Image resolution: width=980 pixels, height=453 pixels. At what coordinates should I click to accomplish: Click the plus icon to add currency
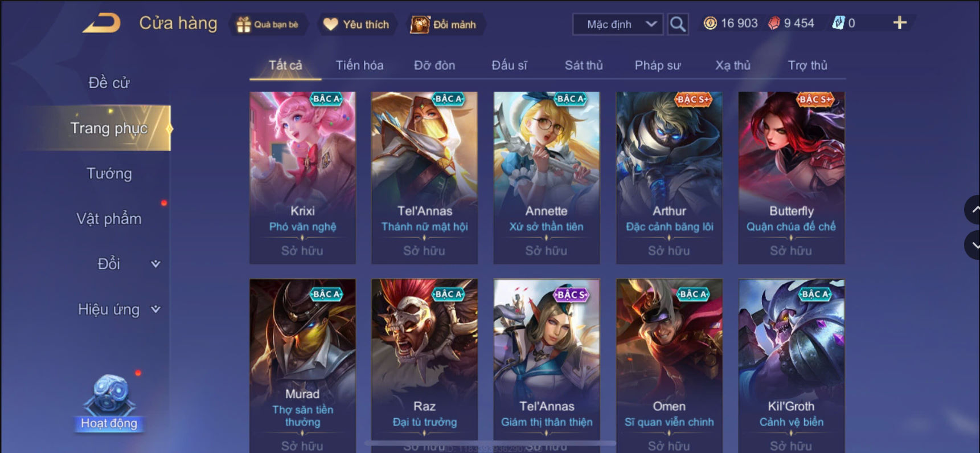pos(900,23)
